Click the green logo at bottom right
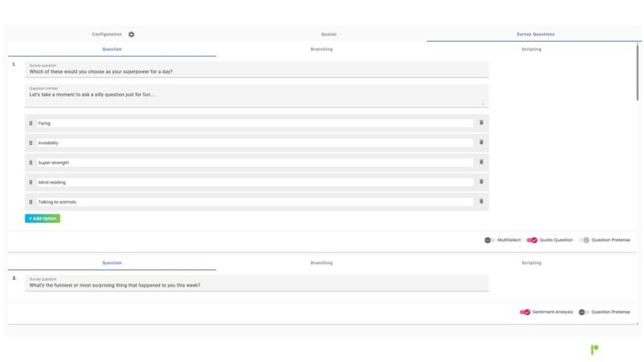Screen dimensions: 644x362 pos(595,349)
